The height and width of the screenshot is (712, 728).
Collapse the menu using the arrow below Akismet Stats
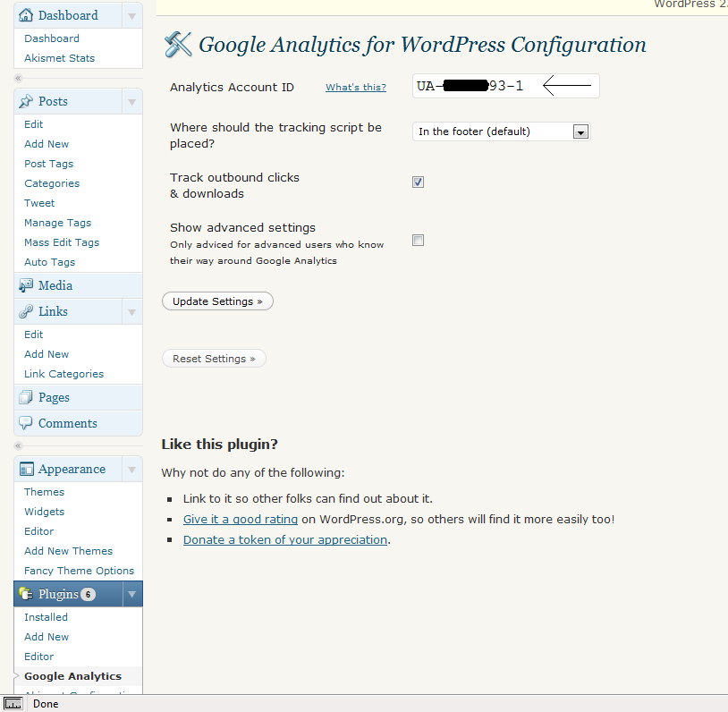18,78
